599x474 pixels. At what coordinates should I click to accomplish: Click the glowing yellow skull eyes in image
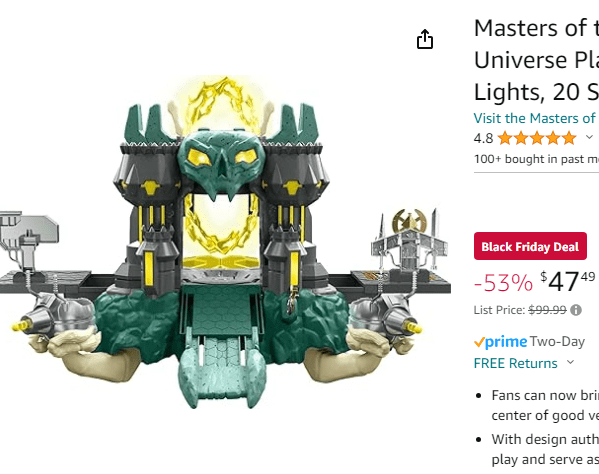[x=222, y=156]
